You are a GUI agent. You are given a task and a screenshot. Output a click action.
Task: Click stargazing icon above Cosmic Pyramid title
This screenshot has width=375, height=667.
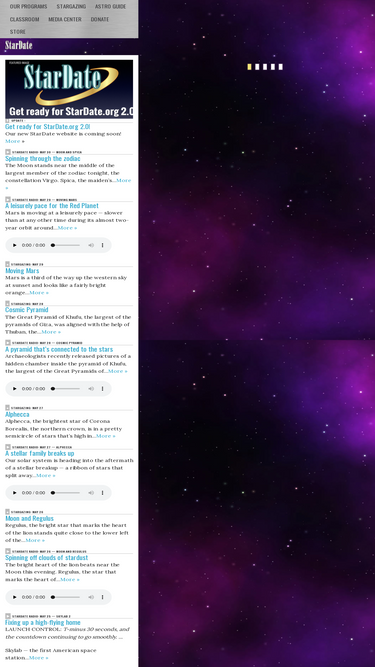click(7, 303)
